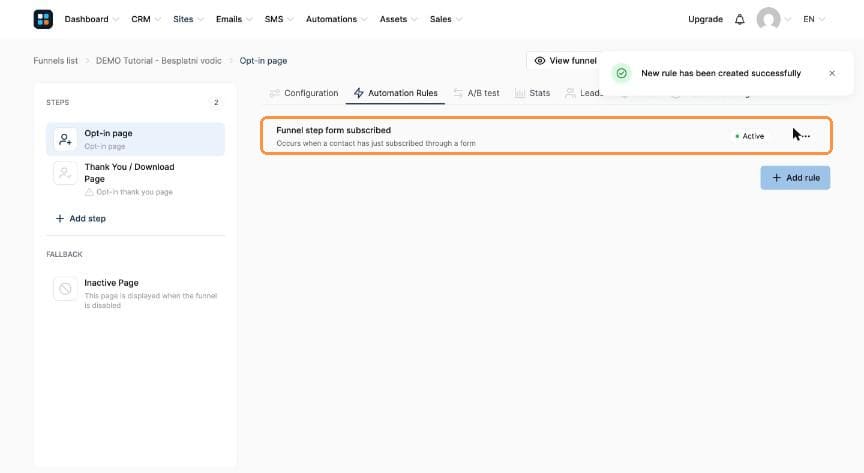
Task: Click the warning triangle under Thank You page
Action: click(89, 192)
